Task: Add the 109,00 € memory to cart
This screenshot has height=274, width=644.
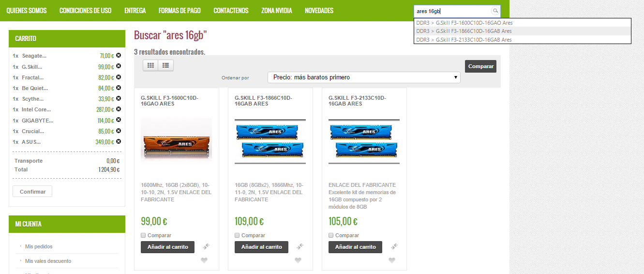Action: click(261, 247)
